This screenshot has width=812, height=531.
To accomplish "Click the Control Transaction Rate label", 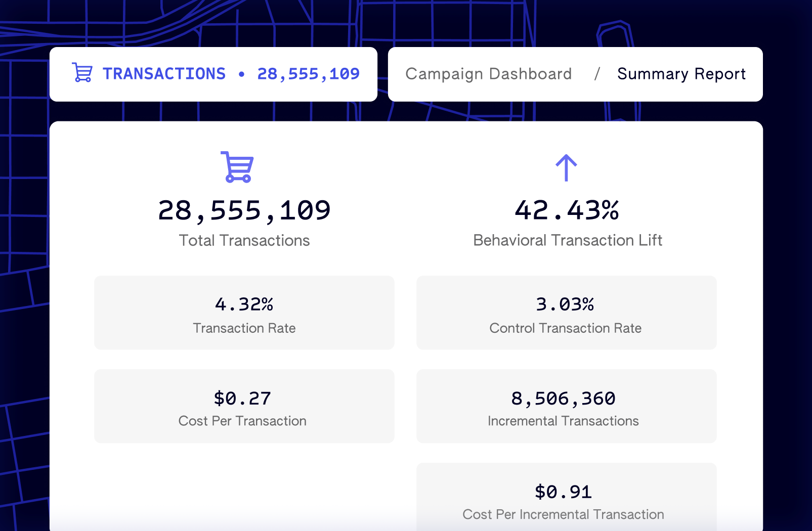I will tap(565, 328).
